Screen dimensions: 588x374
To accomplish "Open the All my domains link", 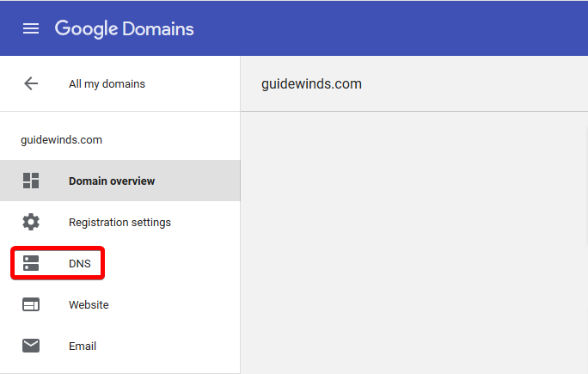I will point(107,83).
